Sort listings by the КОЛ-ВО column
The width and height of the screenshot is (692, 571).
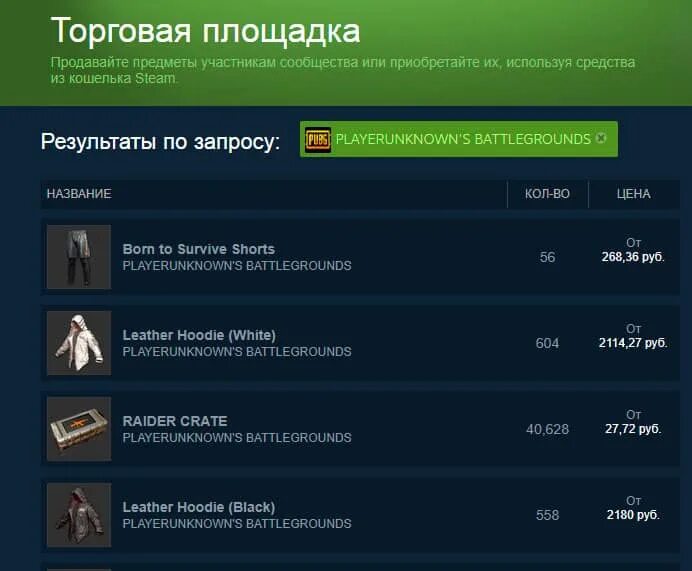[547, 194]
